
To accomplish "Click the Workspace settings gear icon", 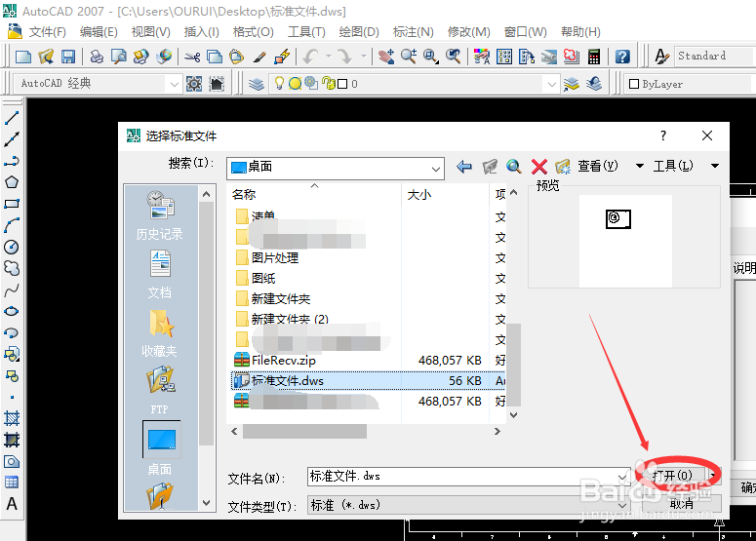I will (x=194, y=84).
